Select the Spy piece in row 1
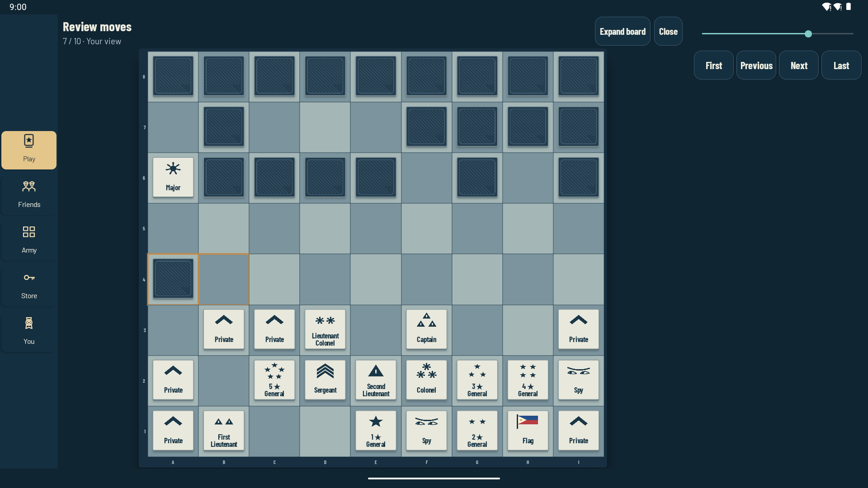The height and width of the screenshot is (488, 868). (426, 431)
